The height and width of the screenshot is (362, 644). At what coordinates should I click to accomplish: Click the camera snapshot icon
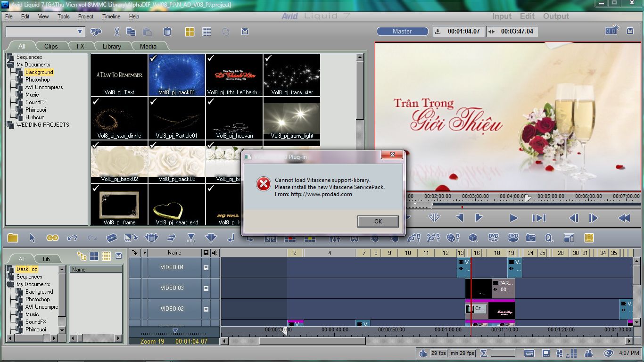point(531,238)
